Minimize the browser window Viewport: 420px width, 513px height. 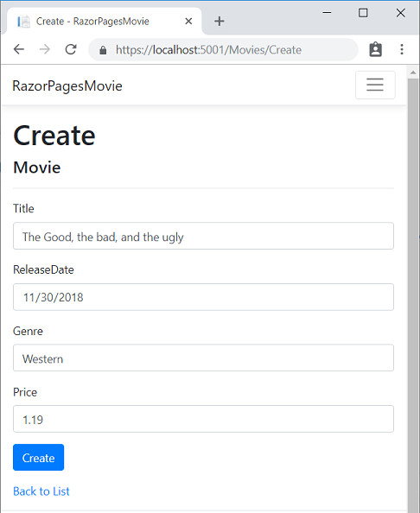click(327, 13)
